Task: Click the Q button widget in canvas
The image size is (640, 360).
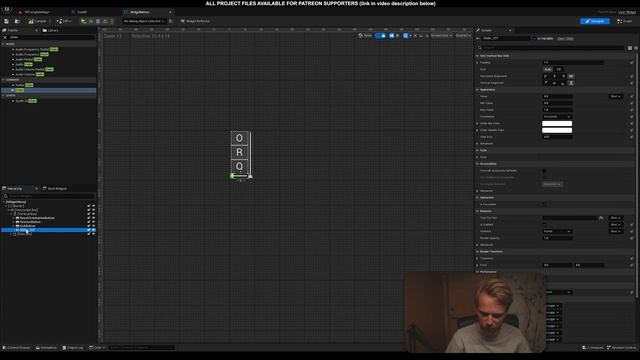Action: click(240, 166)
